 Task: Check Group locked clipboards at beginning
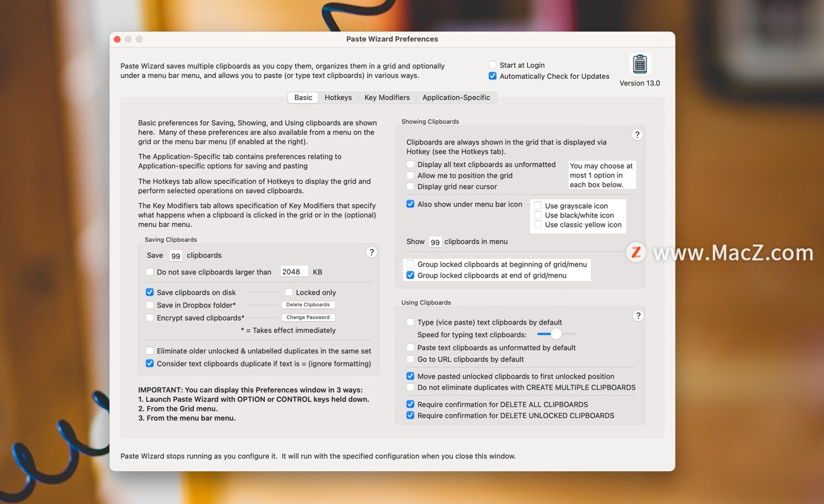click(x=410, y=264)
